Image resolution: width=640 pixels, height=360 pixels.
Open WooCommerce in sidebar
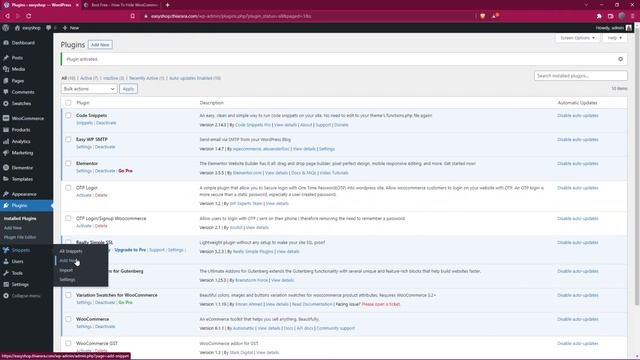tap(27, 118)
